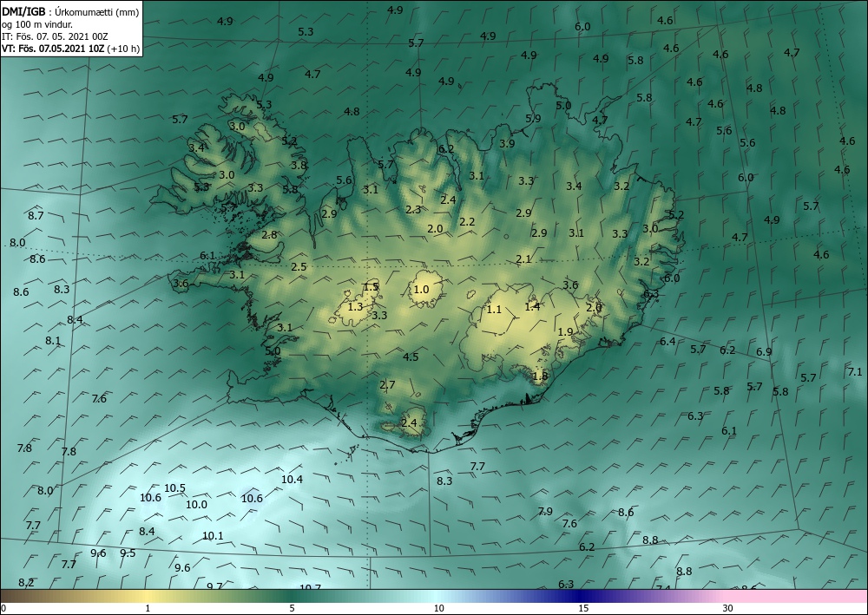
Task: Click the 6.4 value off the southeast coast
Action: tap(667, 342)
